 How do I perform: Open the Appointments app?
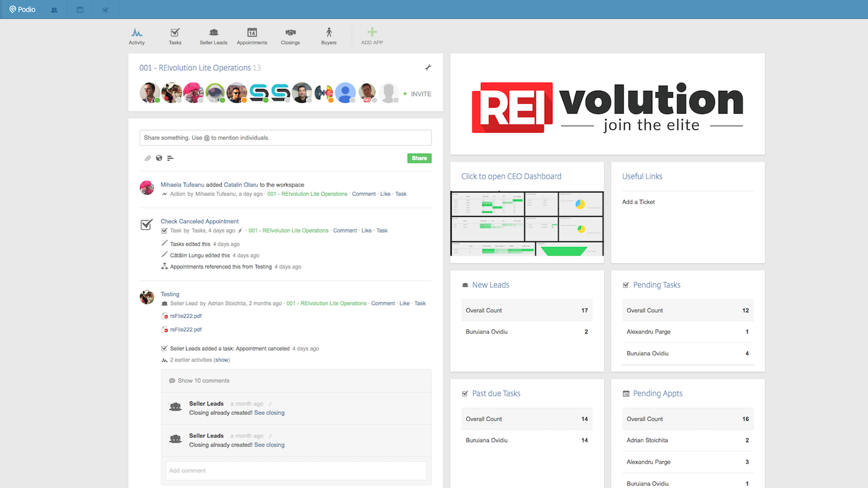pyautogui.click(x=252, y=36)
